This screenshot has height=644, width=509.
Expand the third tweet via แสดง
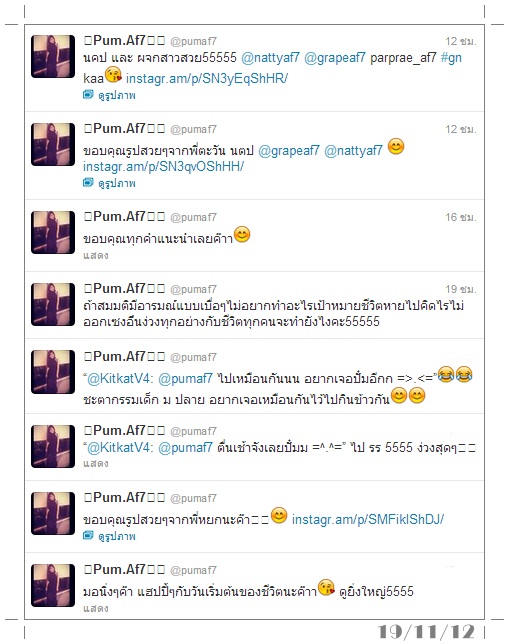pos(96,255)
